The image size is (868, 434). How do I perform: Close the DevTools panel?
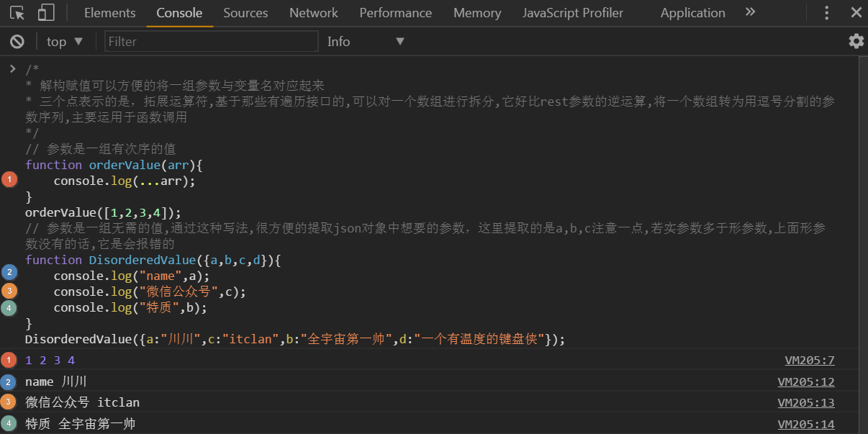(856, 13)
